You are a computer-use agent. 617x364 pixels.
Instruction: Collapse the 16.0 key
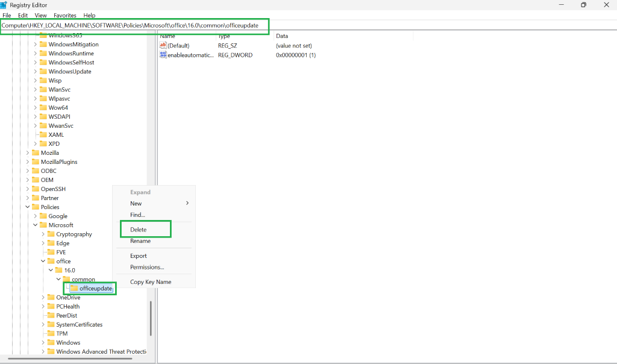coord(51,271)
